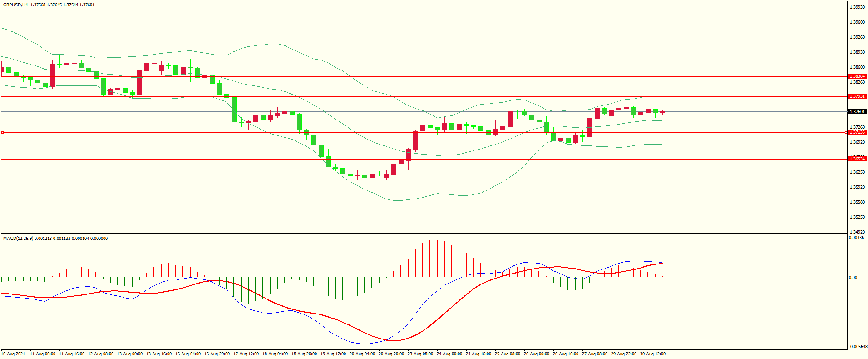Click the 20 Aug 20:00 time label
This screenshot has width=868, height=359.
(391, 354)
